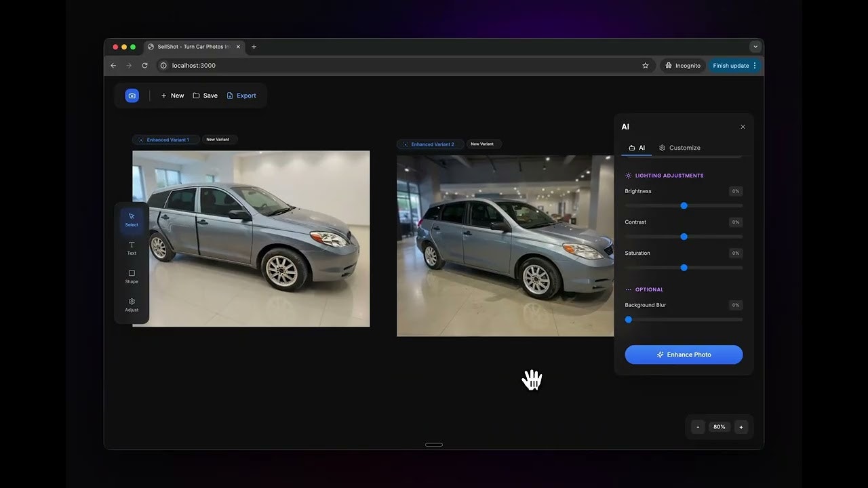
Task: Click the Export document icon
Action: tap(231, 95)
